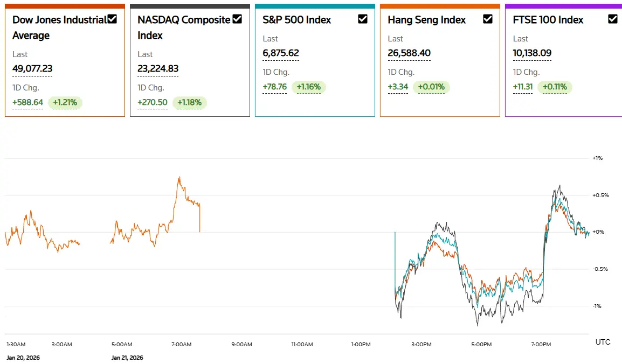
Task: Click the S&P 500 Index title
Action: 296,20
